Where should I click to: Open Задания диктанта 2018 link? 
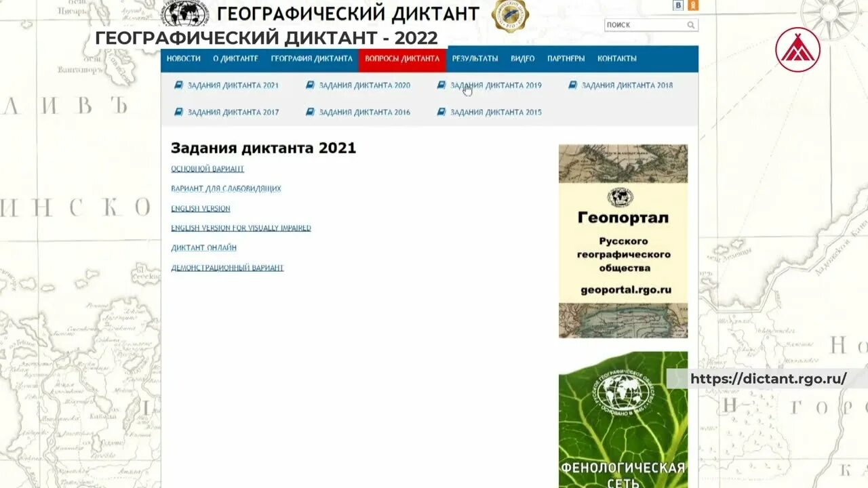tap(627, 85)
